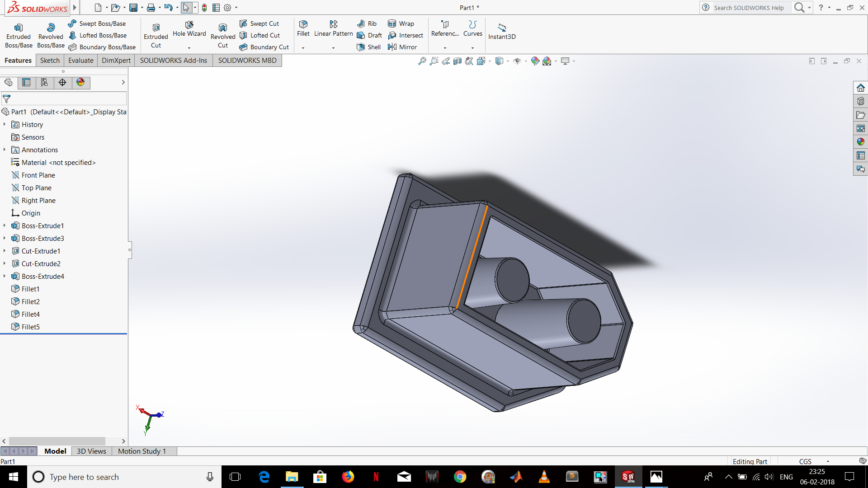
Task: Click the Boundary Cut button
Action: click(x=264, y=47)
